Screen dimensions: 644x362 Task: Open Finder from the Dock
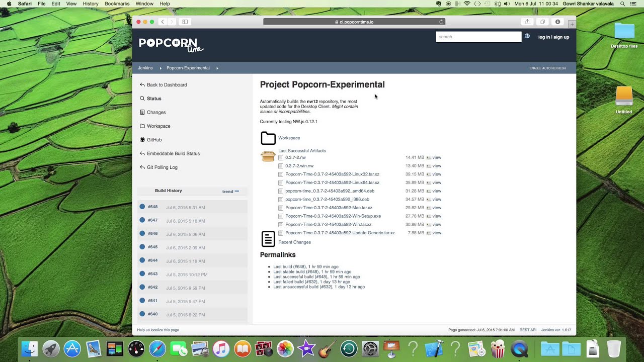(30, 348)
